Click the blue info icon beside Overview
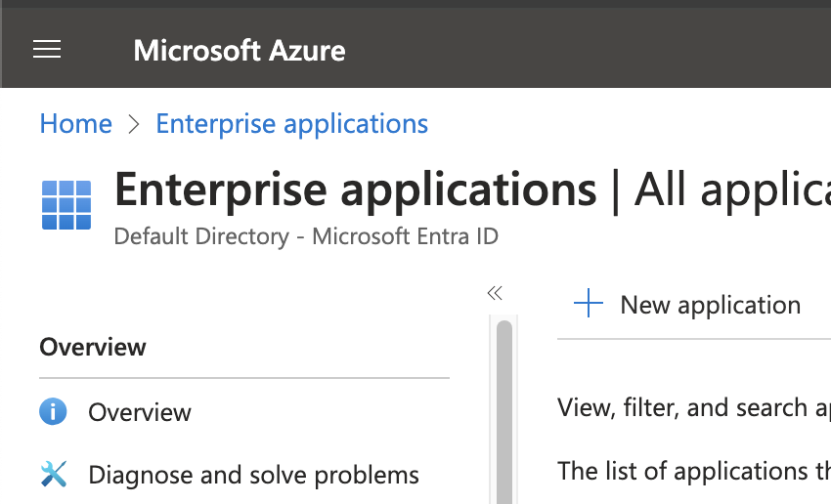 pyautogui.click(x=53, y=412)
